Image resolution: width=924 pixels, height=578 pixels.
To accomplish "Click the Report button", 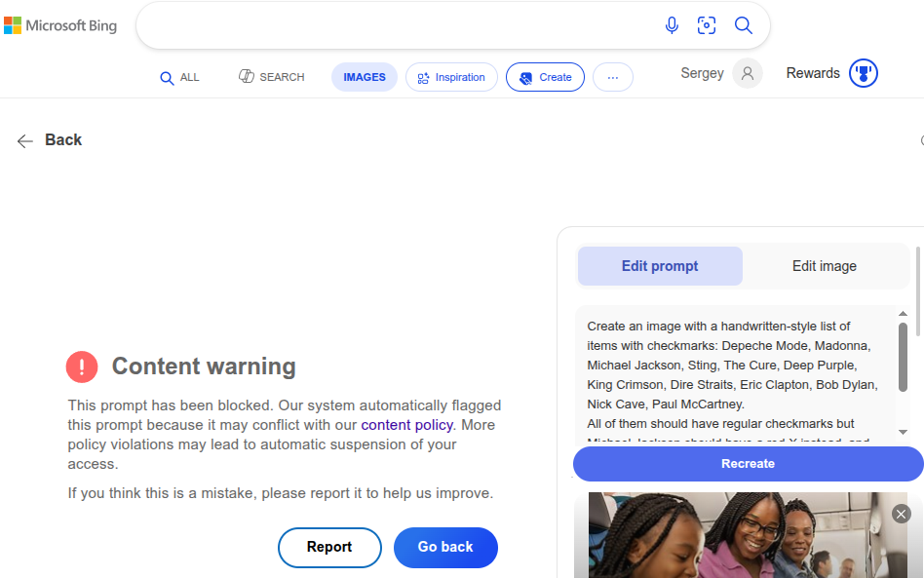I will [x=329, y=547].
